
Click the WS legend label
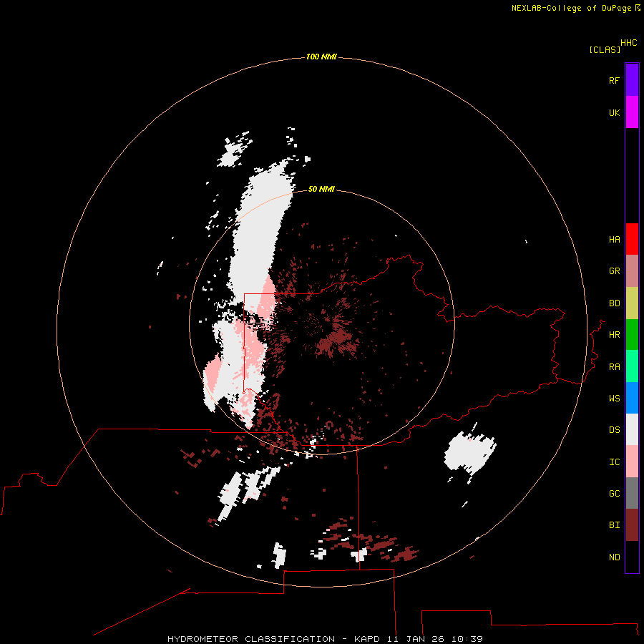[614, 399]
